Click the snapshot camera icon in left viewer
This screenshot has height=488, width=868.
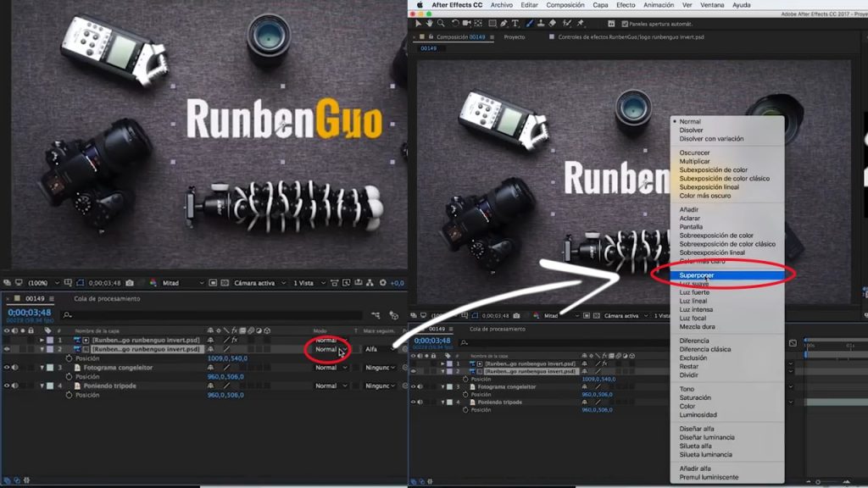click(130, 283)
